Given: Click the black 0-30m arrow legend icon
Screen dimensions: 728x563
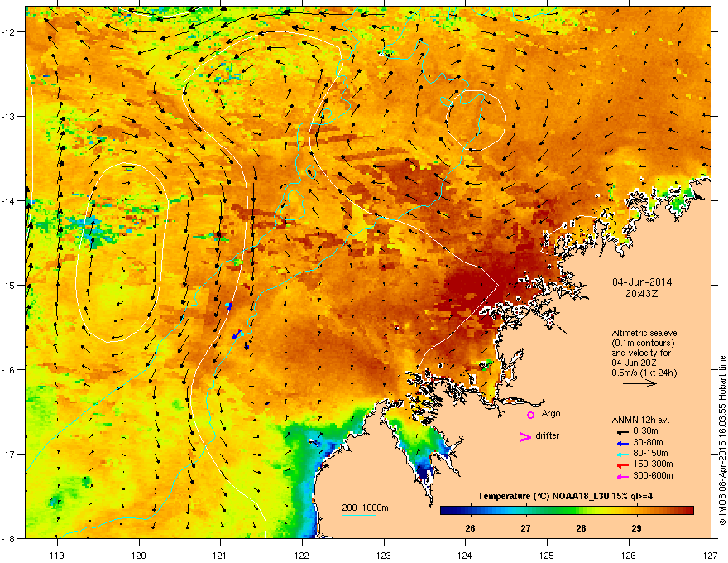Looking at the screenshot, I should (622, 431).
